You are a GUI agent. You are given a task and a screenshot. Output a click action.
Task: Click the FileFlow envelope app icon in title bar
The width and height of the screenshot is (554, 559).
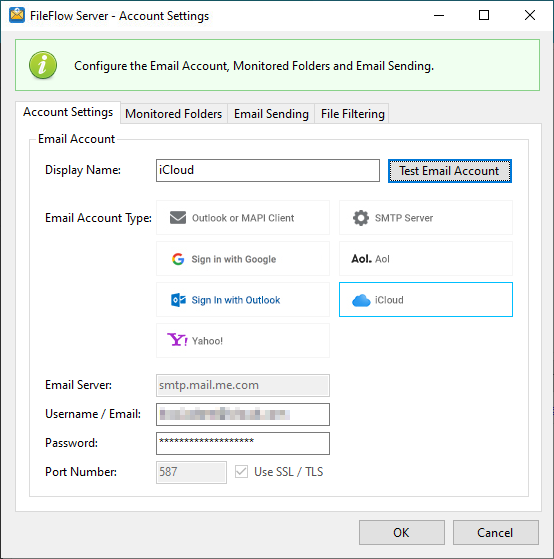pos(17,15)
